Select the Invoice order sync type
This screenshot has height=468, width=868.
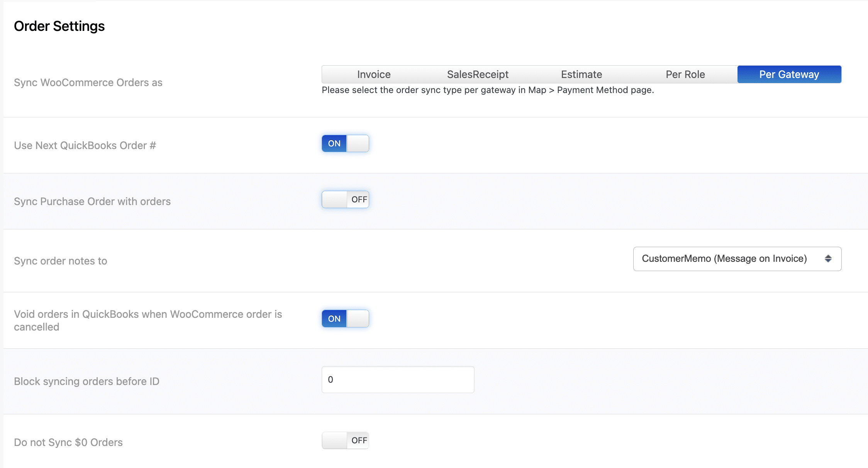pos(373,74)
